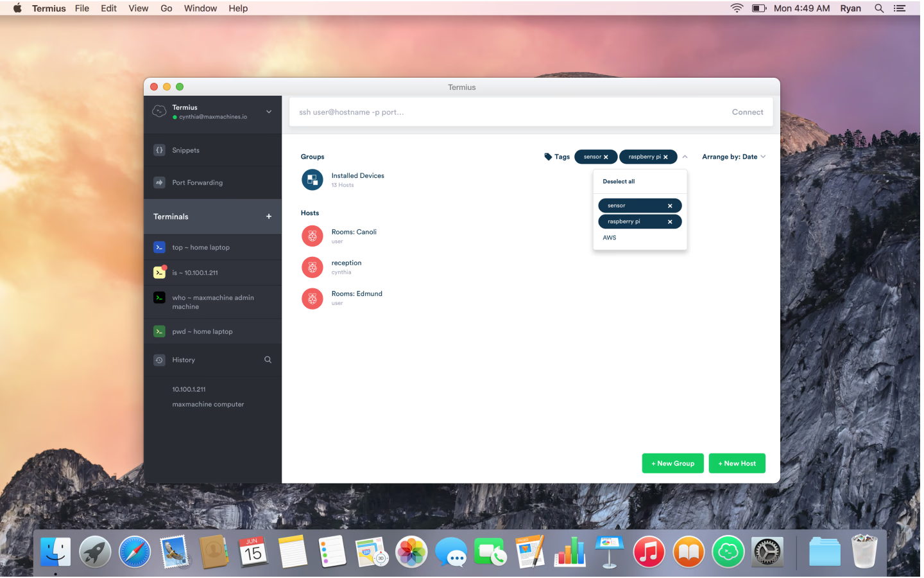This screenshot has width=924, height=578.
Task: Remove sensor tag chip in filter bar
Action: tap(606, 157)
